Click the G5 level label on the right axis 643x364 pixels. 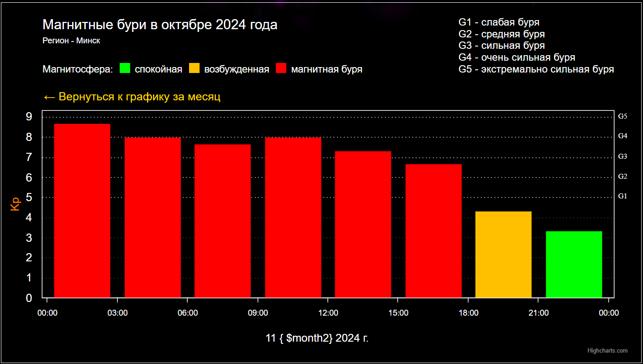[x=622, y=116]
